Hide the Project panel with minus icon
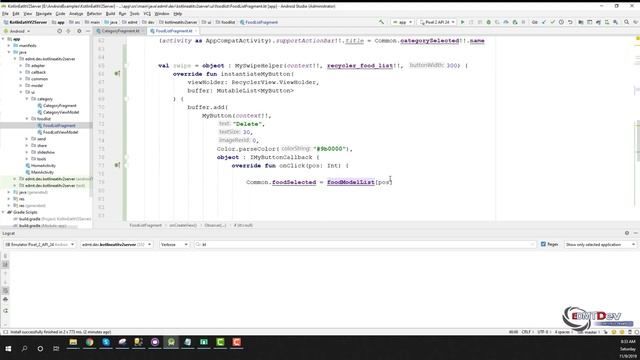 point(88,31)
